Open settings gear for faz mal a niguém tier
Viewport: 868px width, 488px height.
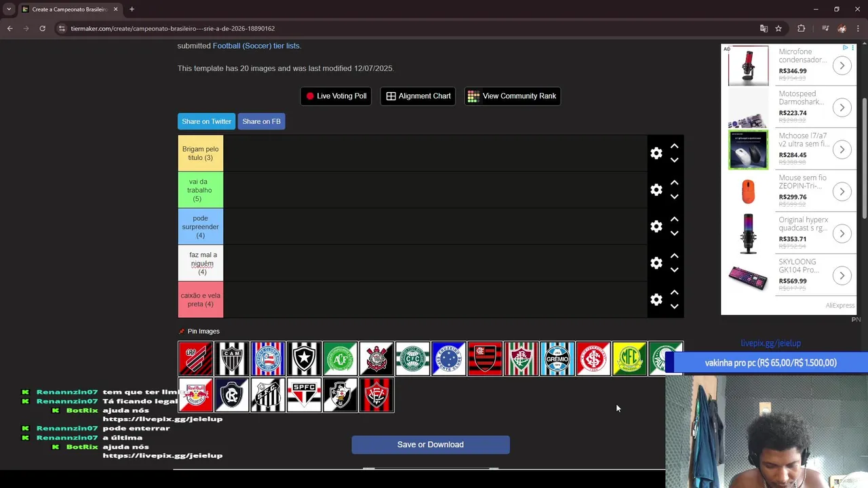pyautogui.click(x=656, y=263)
